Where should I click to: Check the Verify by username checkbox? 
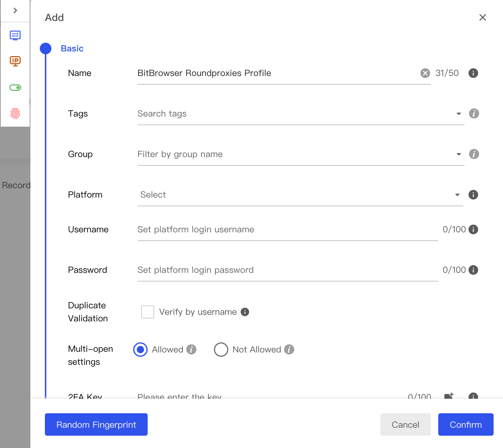coord(147,312)
